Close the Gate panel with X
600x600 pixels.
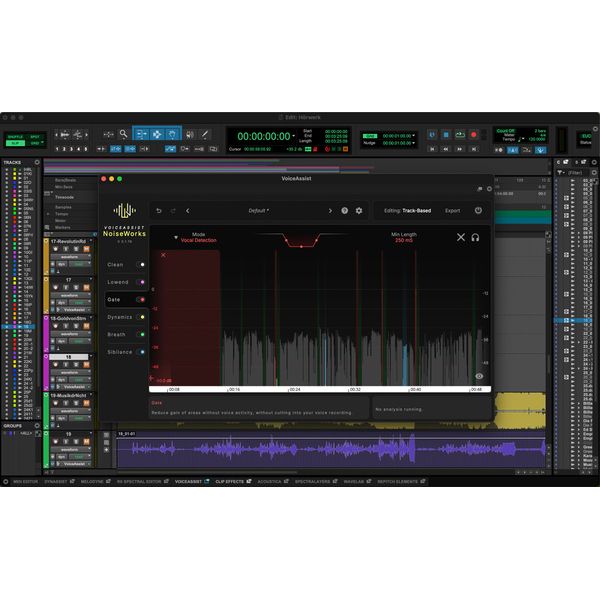pos(461,237)
